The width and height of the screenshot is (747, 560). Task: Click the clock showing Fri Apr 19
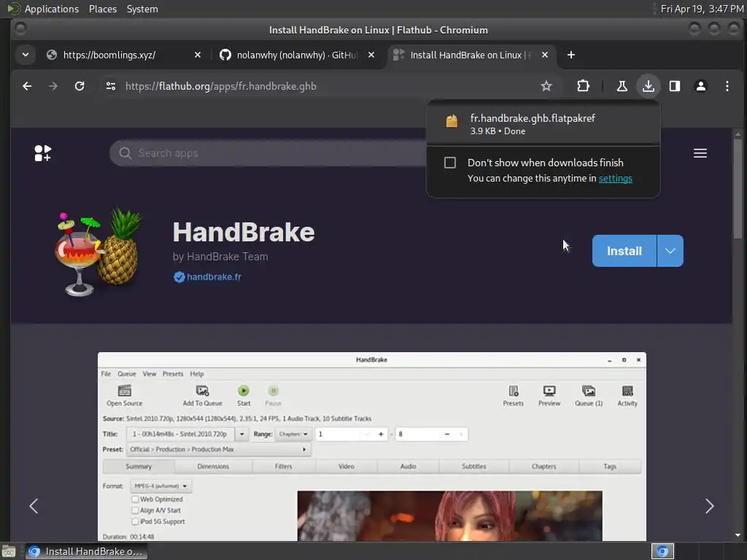click(702, 9)
